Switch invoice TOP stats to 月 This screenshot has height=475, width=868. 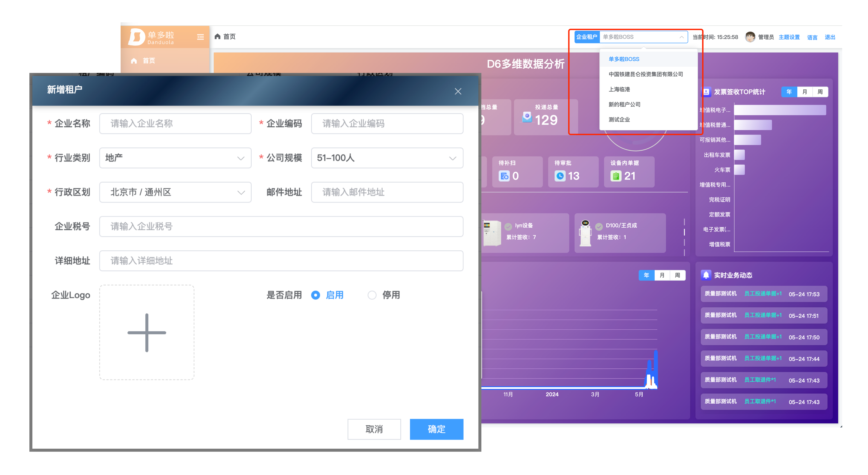(x=804, y=92)
